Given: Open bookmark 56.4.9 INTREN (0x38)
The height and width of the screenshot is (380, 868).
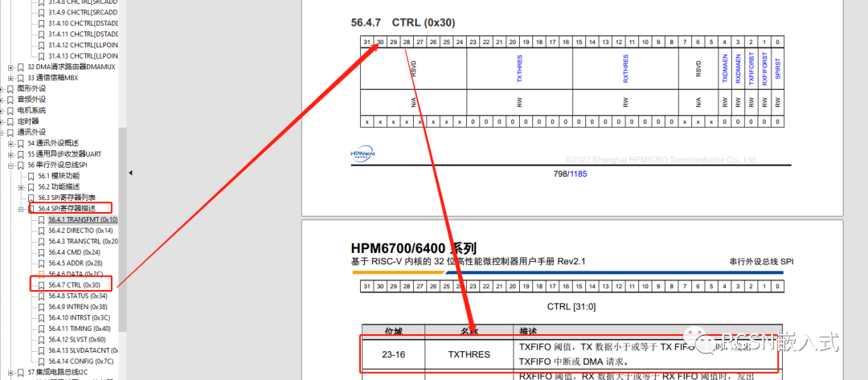Looking at the screenshot, I should (77, 307).
